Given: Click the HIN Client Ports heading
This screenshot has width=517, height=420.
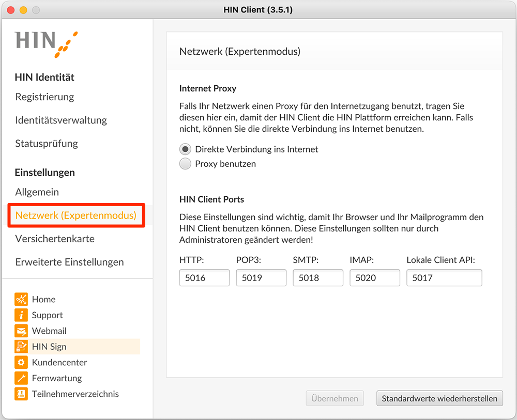Looking at the screenshot, I should tap(211, 199).
